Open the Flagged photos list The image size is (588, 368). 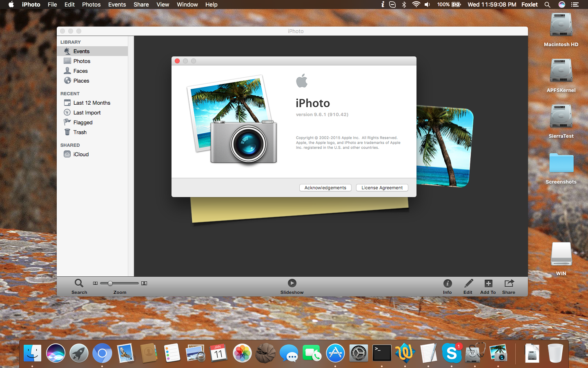point(92,122)
